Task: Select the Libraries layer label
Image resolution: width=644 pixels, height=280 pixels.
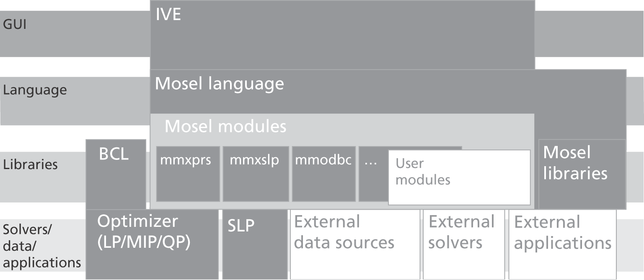Action: (x=31, y=164)
